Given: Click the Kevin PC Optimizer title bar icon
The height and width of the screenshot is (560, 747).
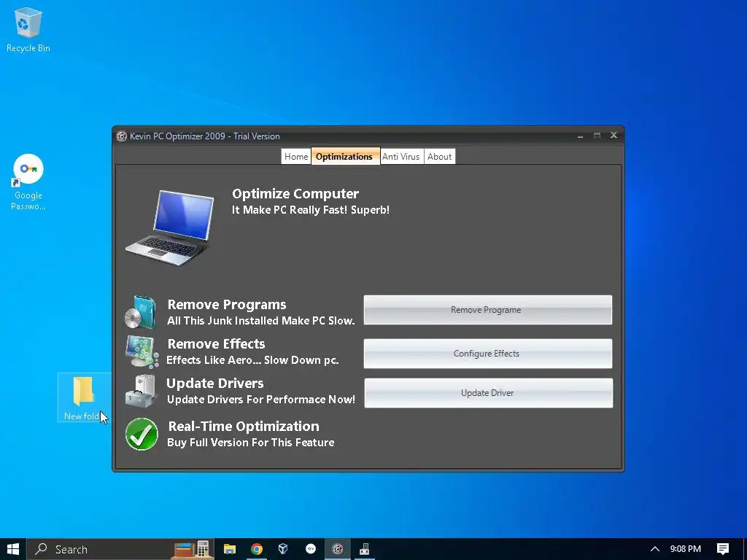Looking at the screenshot, I should point(122,136).
